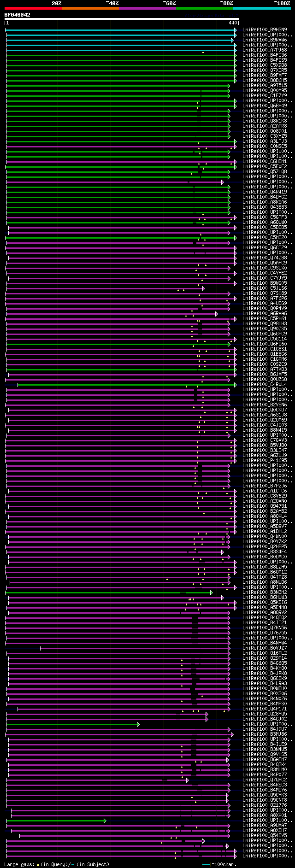Click the white query ruler bar 1–440
The height and width of the screenshot is (868, 295).
[x=122, y=19]
